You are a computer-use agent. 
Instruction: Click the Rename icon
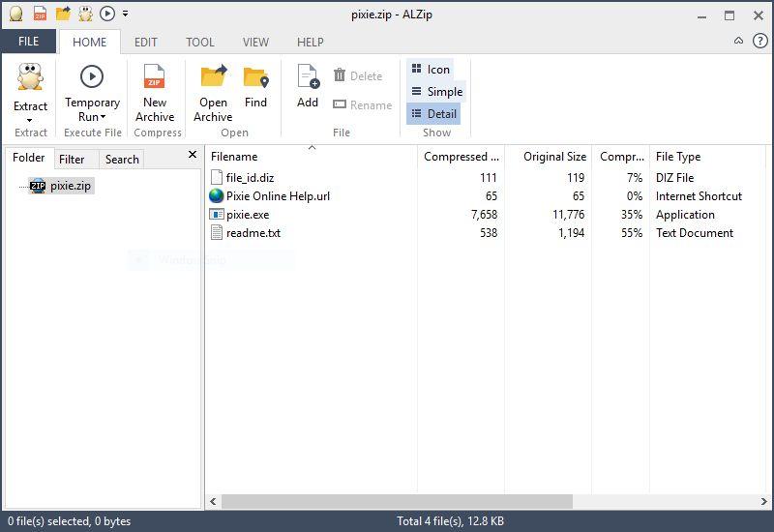point(340,104)
